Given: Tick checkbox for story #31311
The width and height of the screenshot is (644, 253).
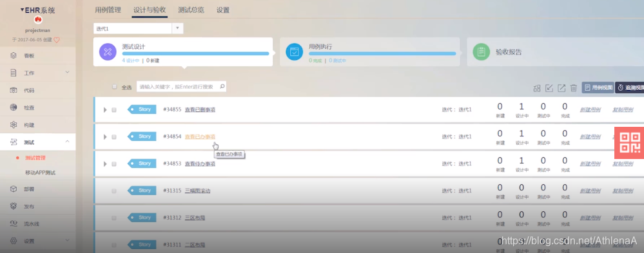Looking at the screenshot, I should click(113, 245).
